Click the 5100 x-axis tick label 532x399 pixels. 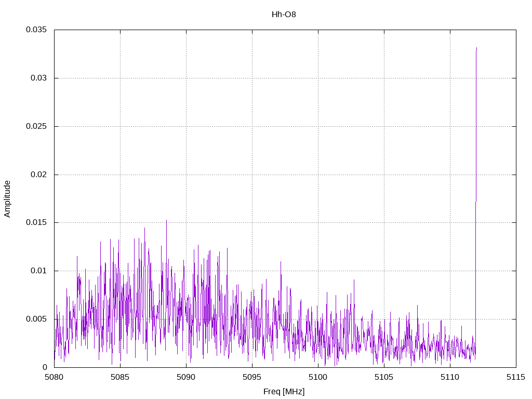[318, 377]
